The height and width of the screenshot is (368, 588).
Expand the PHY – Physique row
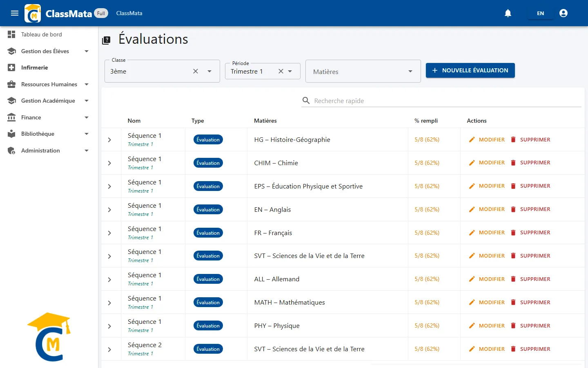pos(109,326)
